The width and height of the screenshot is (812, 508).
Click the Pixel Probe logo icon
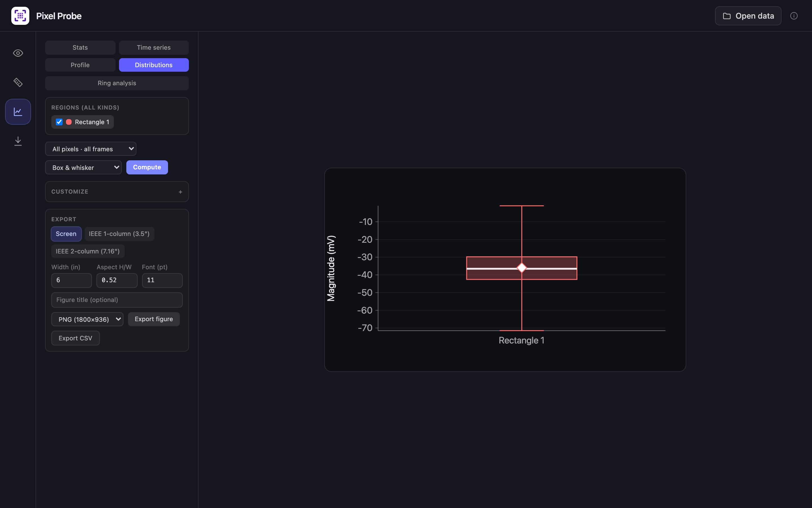click(20, 16)
